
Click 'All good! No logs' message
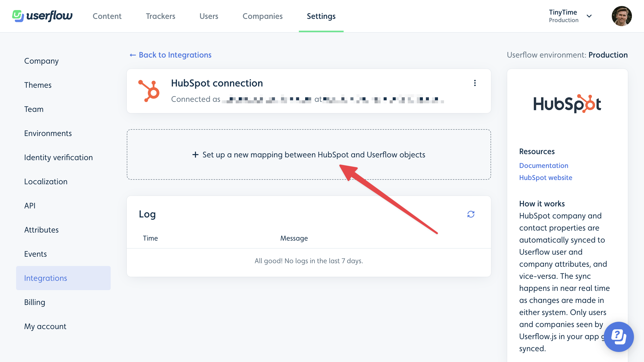click(x=309, y=261)
